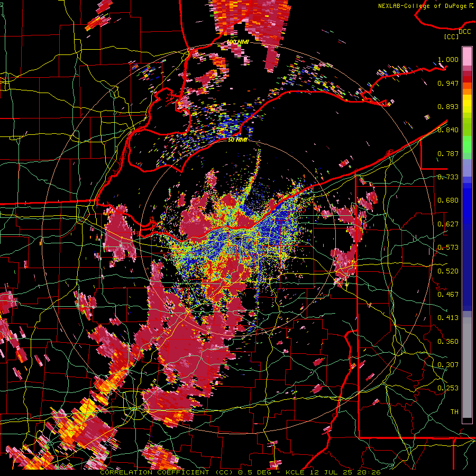Select the 1.000 scale value

pyautogui.click(x=448, y=59)
